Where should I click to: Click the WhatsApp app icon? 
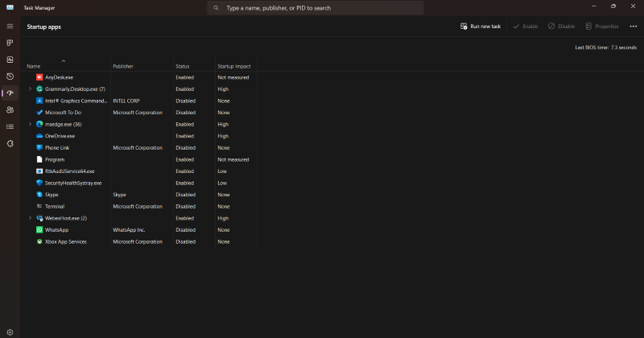point(39,230)
